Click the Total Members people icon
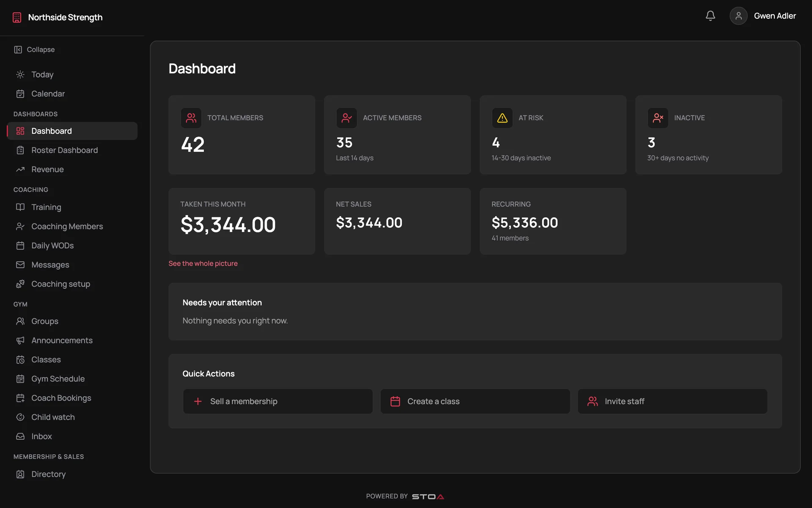 click(x=191, y=118)
